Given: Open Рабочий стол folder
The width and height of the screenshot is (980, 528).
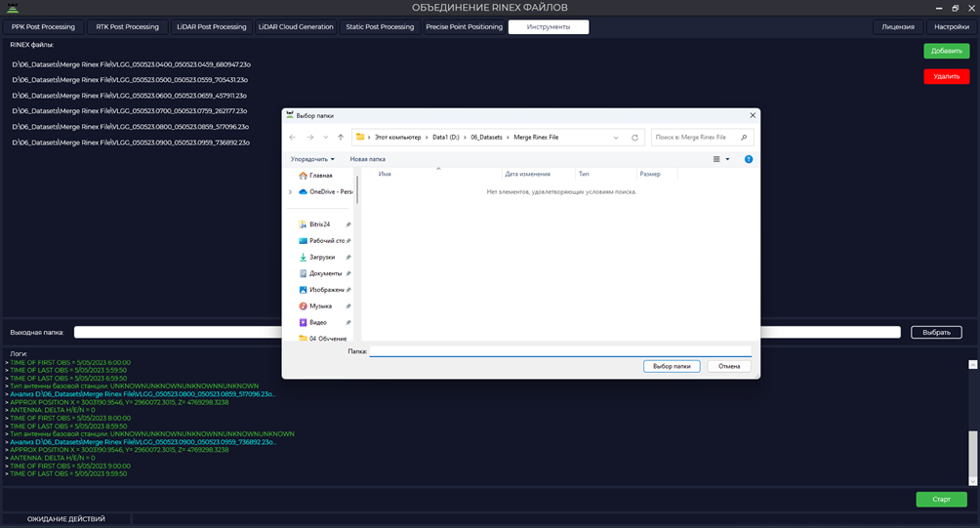Looking at the screenshot, I should pos(324,240).
